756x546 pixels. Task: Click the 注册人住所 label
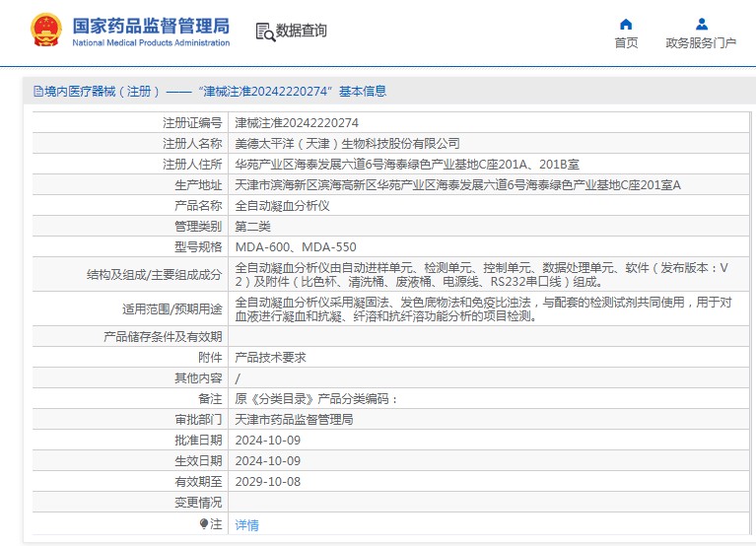click(192, 165)
